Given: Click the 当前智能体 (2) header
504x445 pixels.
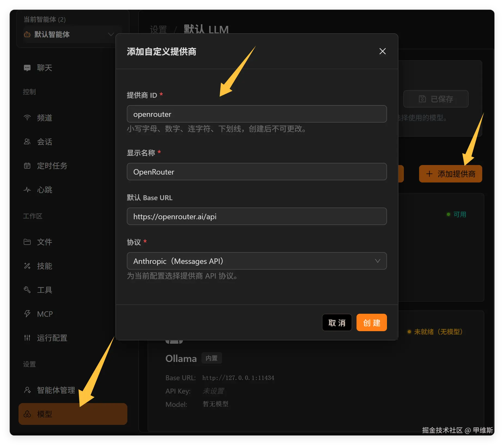Looking at the screenshot, I should [45, 19].
